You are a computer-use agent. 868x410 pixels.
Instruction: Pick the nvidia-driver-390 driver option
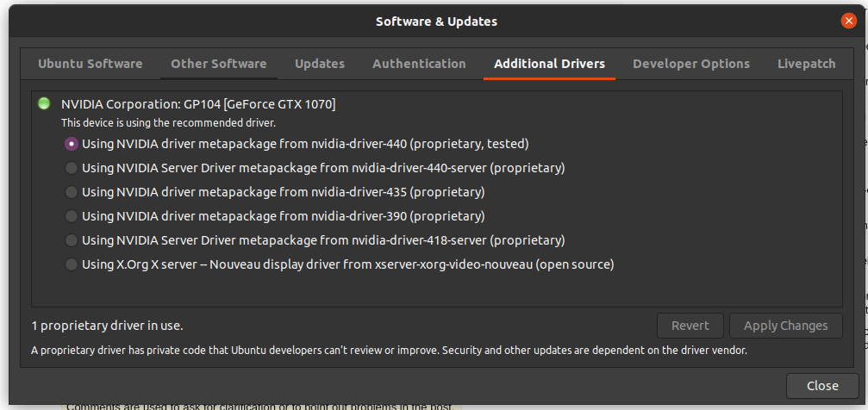pos(72,216)
